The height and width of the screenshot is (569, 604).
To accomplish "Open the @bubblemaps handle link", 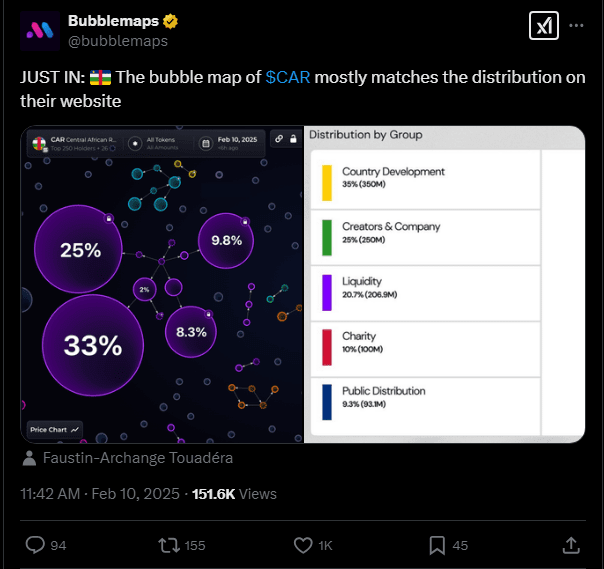I will (x=118, y=41).
